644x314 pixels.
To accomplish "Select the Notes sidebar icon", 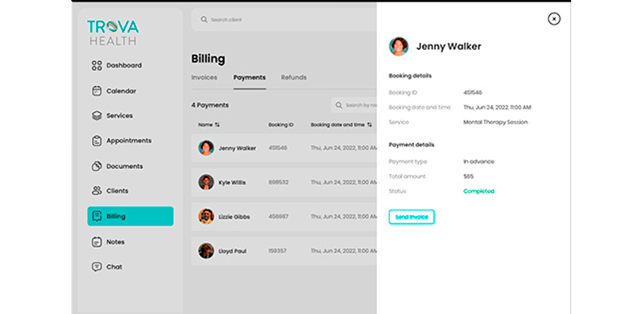I will tap(97, 242).
